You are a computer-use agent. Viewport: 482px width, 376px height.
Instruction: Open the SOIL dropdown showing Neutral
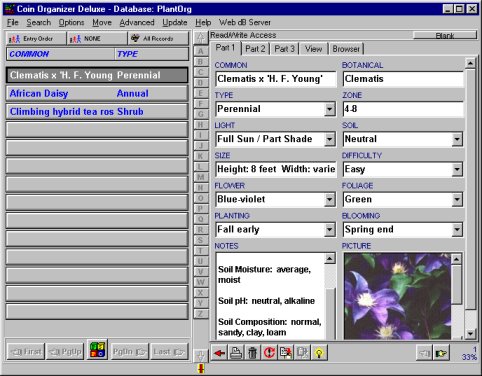[457, 139]
